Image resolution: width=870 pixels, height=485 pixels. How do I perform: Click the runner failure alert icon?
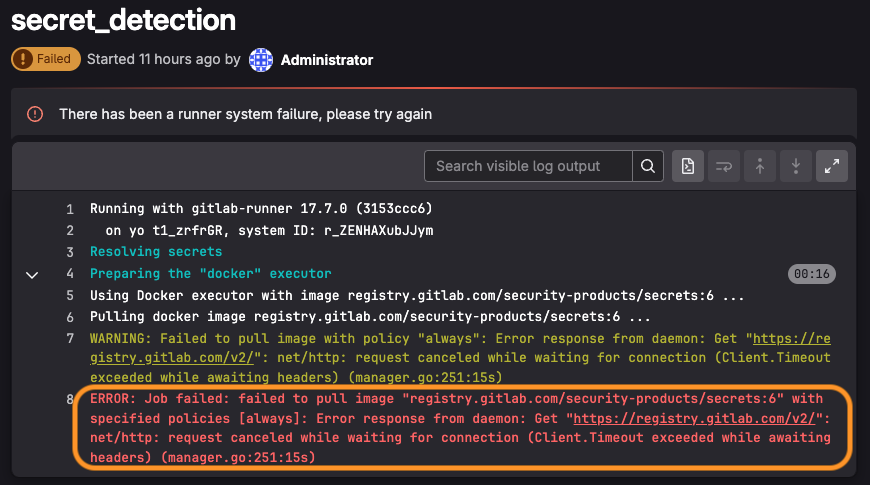35,114
